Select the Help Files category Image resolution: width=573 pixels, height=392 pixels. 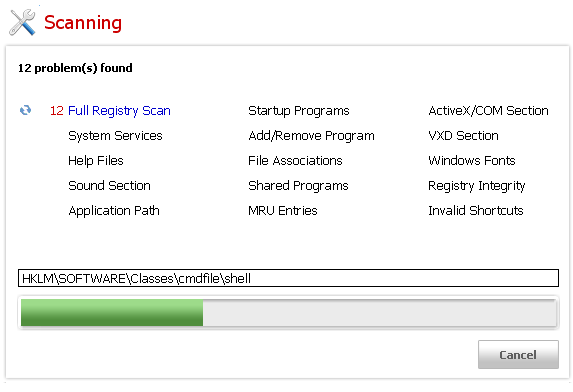tap(96, 161)
